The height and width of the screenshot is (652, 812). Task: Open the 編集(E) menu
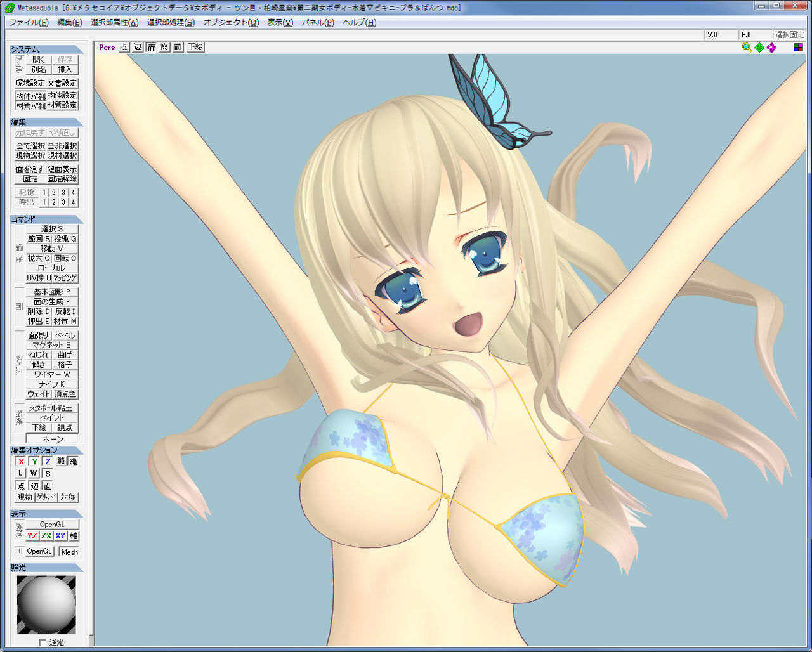click(x=70, y=23)
